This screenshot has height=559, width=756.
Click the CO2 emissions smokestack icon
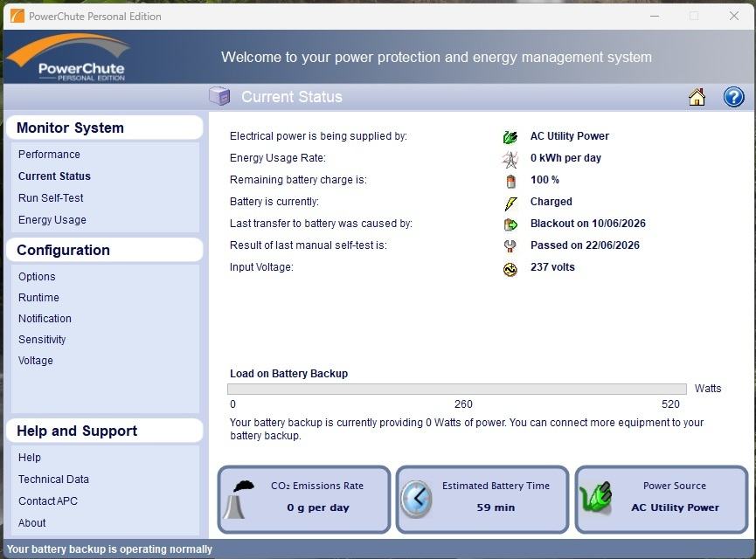coord(240,500)
